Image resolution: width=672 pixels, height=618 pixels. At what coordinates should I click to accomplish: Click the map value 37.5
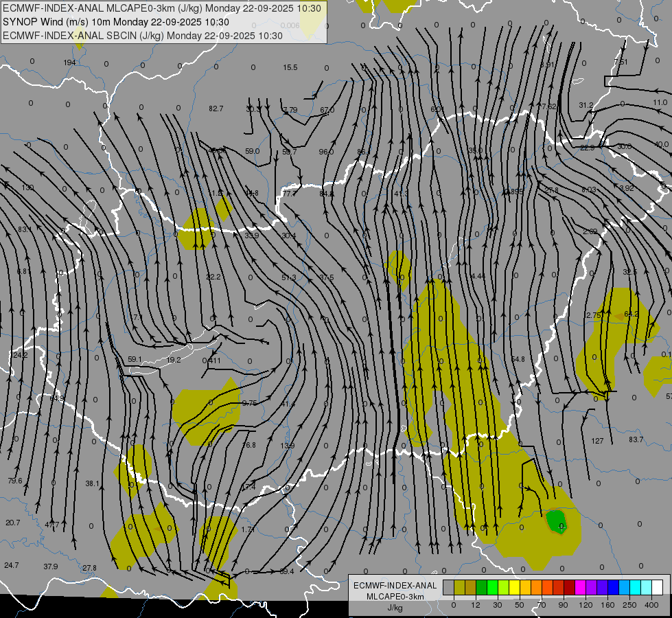(x=327, y=277)
